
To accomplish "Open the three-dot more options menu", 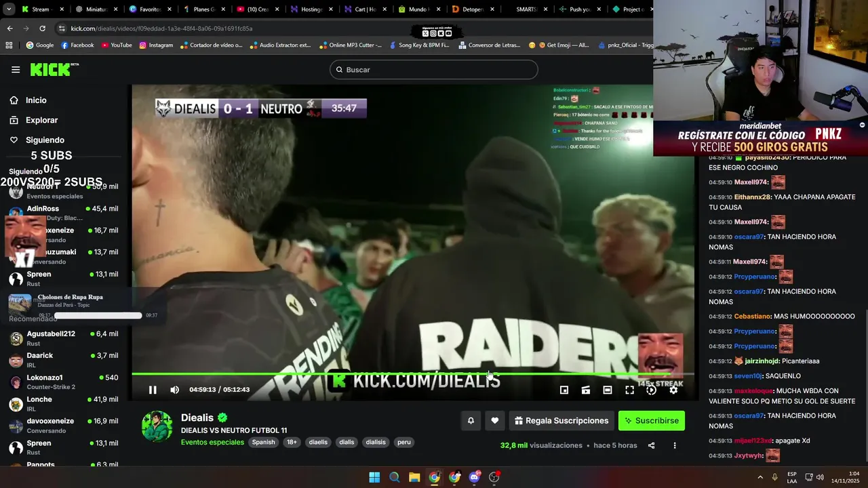I will click(674, 445).
